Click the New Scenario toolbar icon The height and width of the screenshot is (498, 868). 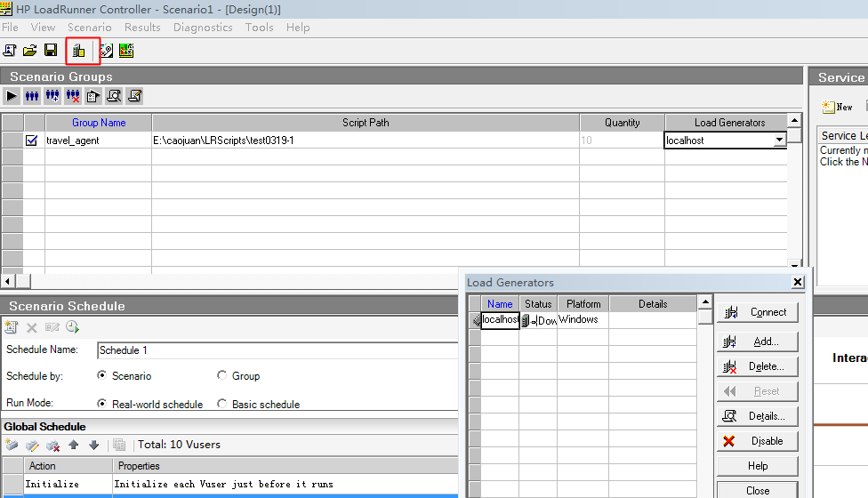click(x=10, y=51)
